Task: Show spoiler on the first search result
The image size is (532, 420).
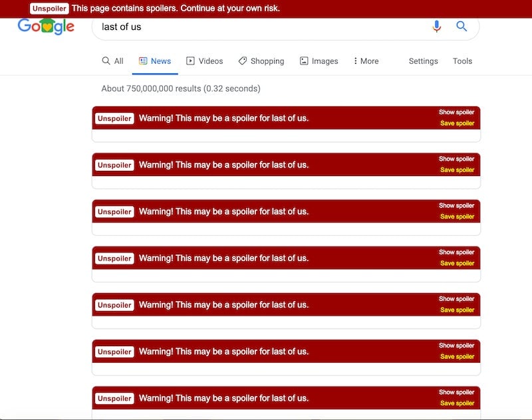Action: pyautogui.click(x=456, y=112)
